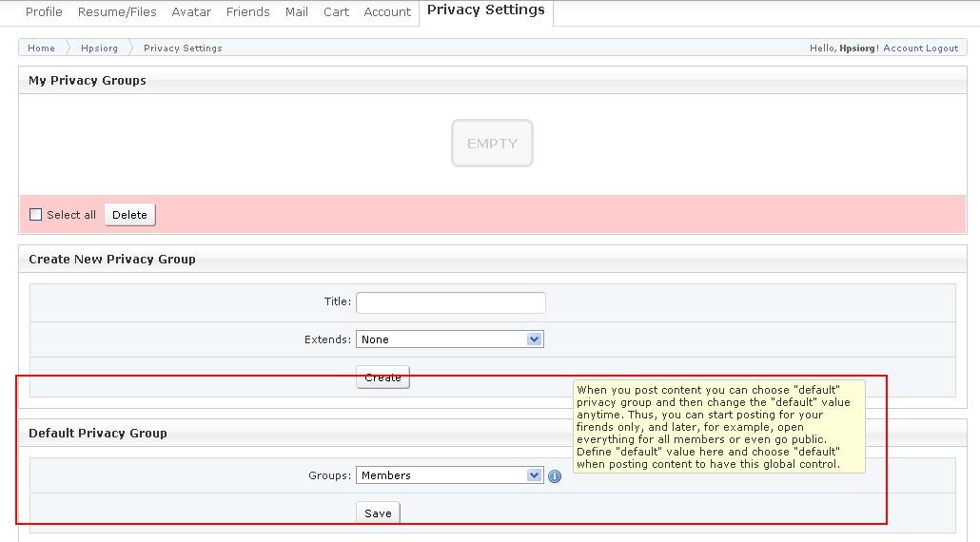This screenshot has width=980, height=542.
Task: Open the Friends tab
Action: point(247,12)
